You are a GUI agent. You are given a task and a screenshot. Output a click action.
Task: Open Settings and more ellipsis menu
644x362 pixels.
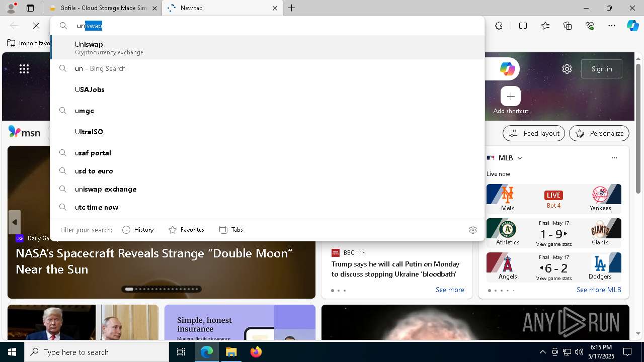(x=612, y=26)
